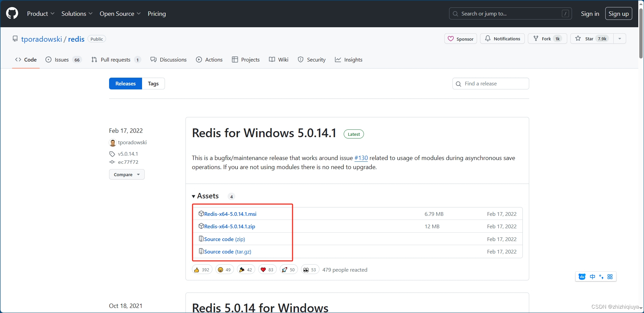
Task: Click the rocket reaction 50
Action: (x=289, y=270)
